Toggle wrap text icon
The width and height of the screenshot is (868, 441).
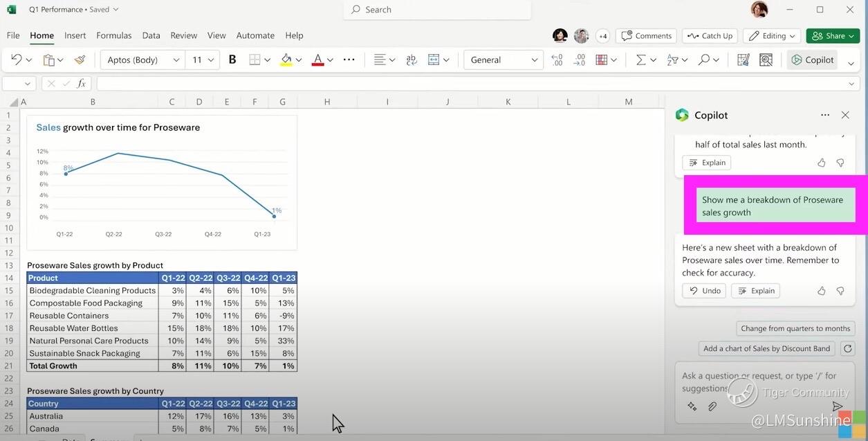coord(412,60)
